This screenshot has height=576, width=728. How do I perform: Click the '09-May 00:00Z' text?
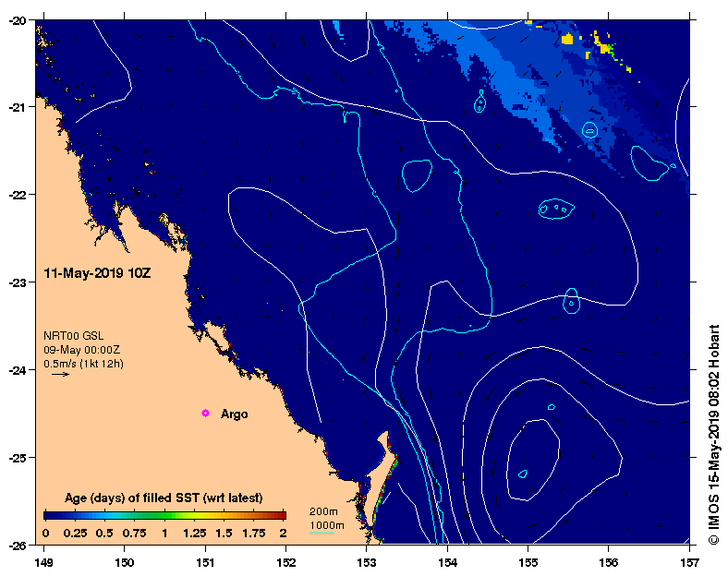coord(81,350)
